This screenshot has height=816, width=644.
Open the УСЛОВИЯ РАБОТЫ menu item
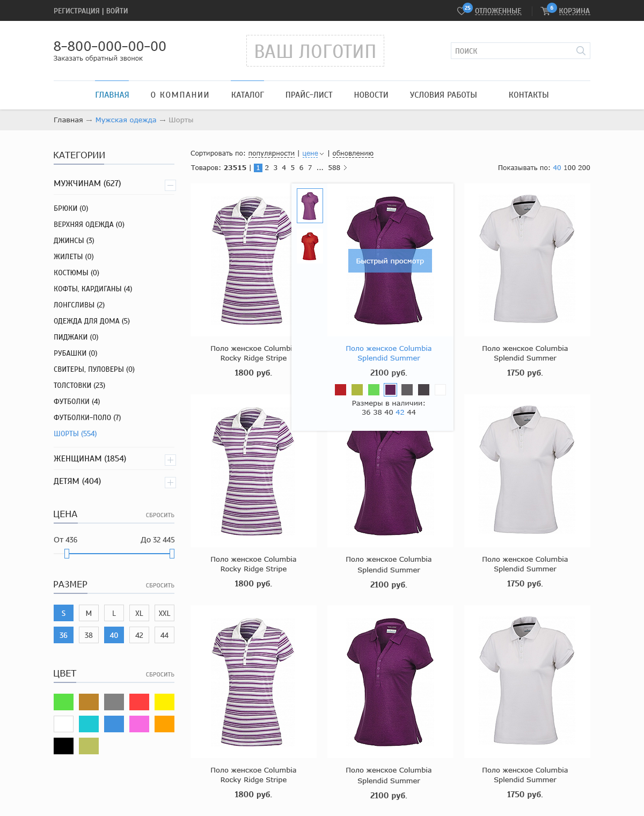pyautogui.click(x=443, y=95)
